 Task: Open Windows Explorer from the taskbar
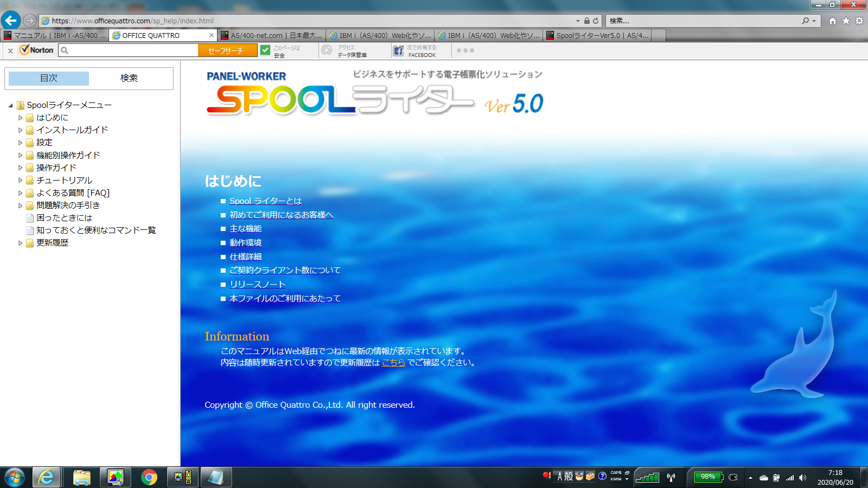click(81, 477)
